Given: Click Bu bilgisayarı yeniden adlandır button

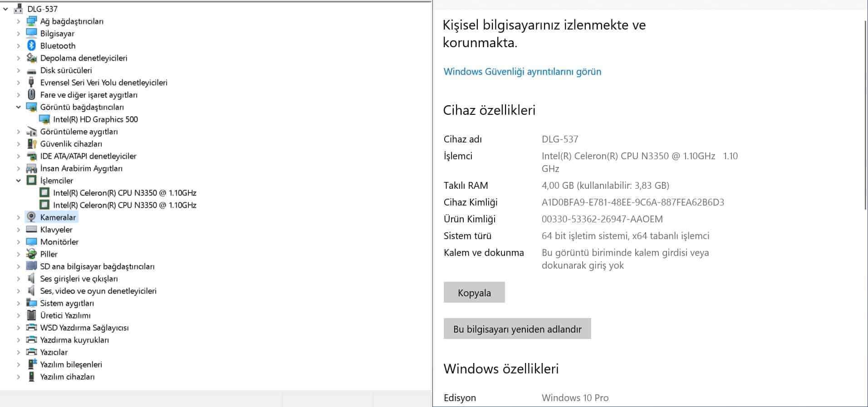Looking at the screenshot, I should [517, 329].
